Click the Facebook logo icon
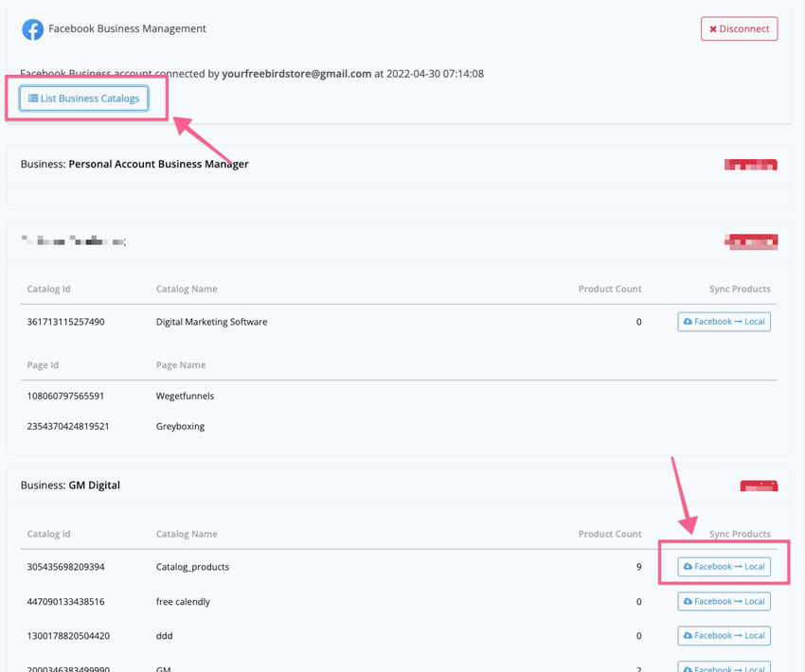 [x=32, y=29]
